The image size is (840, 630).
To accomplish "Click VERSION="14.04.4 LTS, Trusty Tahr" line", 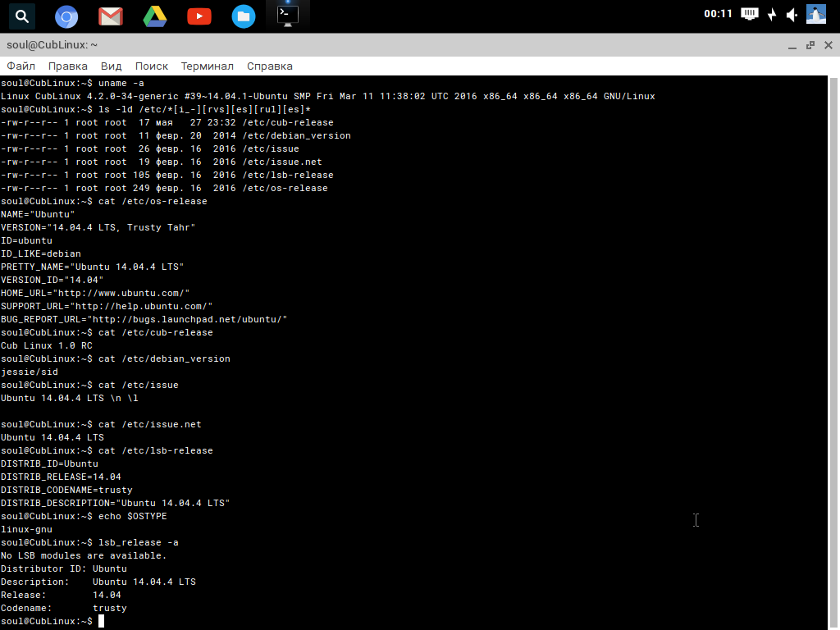I will tap(98, 227).
